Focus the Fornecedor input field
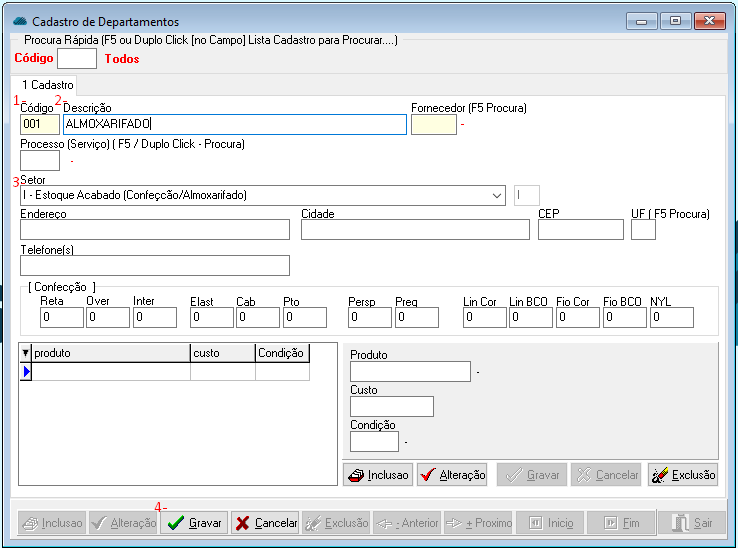Image resolution: width=738 pixels, height=548 pixels. click(x=433, y=124)
